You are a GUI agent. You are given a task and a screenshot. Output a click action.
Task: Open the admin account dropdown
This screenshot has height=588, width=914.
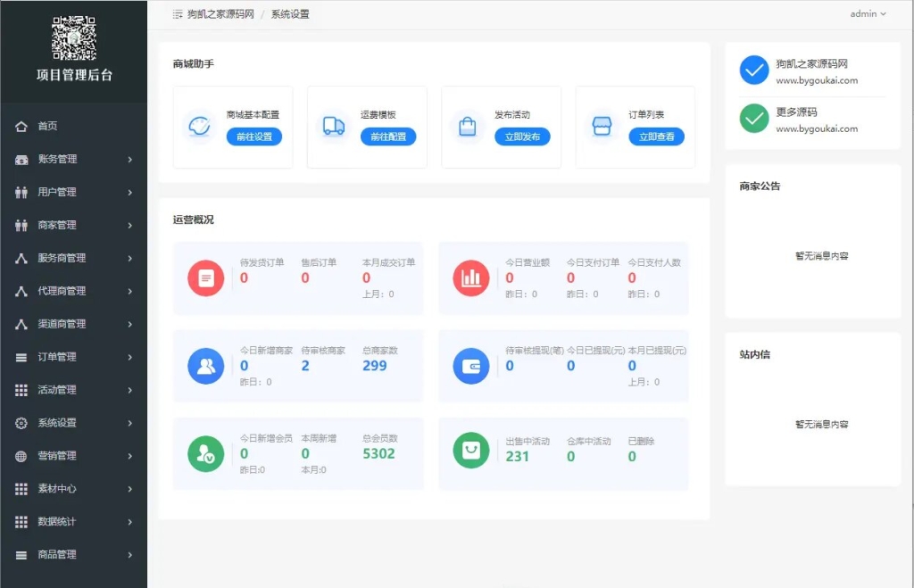[868, 13]
